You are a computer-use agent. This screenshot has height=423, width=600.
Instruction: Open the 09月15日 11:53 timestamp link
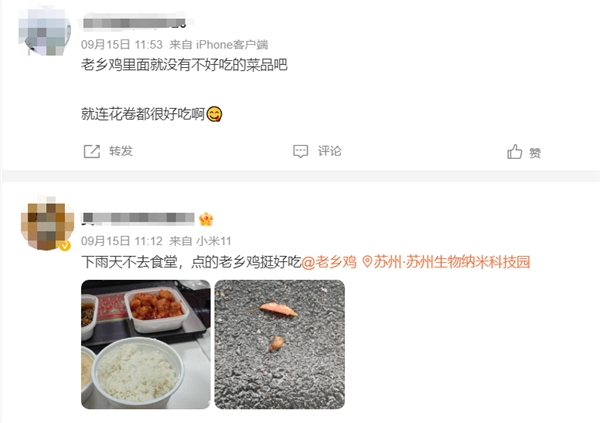click(122, 45)
